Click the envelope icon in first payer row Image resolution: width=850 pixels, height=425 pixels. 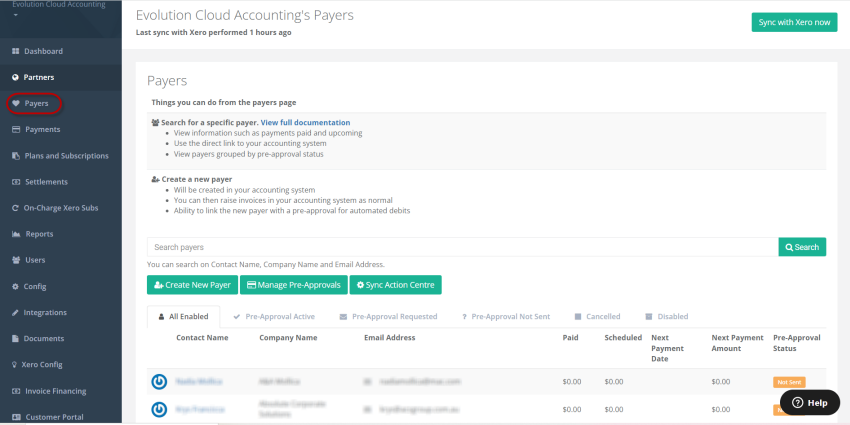point(368,382)
